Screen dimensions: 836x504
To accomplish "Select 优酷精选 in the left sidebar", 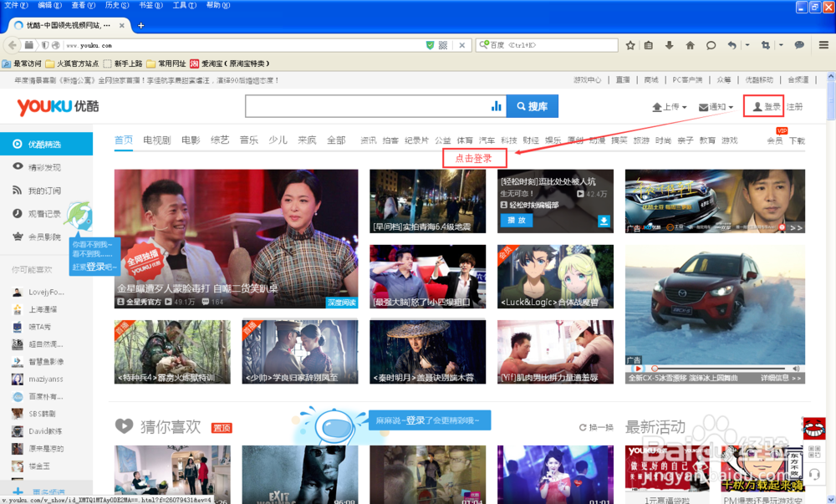I will [46, 144].
